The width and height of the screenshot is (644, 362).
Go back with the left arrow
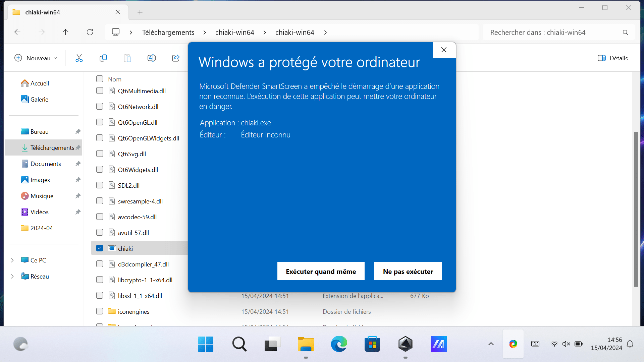[x=17, y=32]
